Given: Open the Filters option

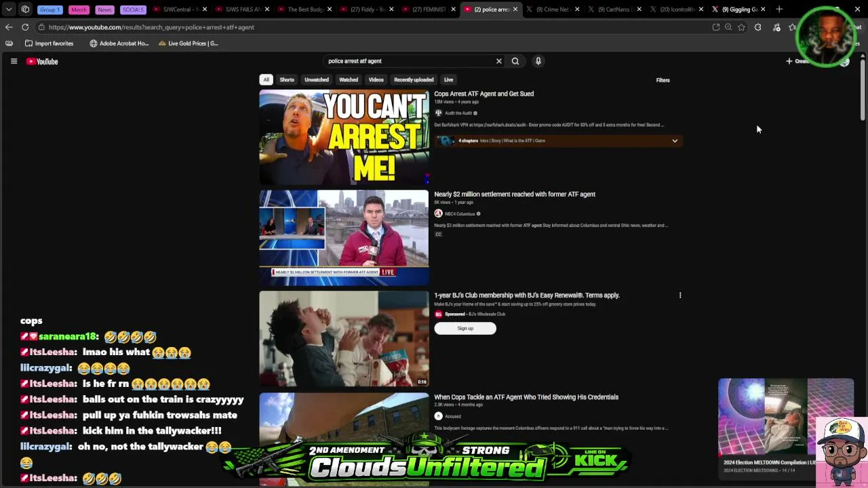Looking at the screenshot, I should click(663, 80).
